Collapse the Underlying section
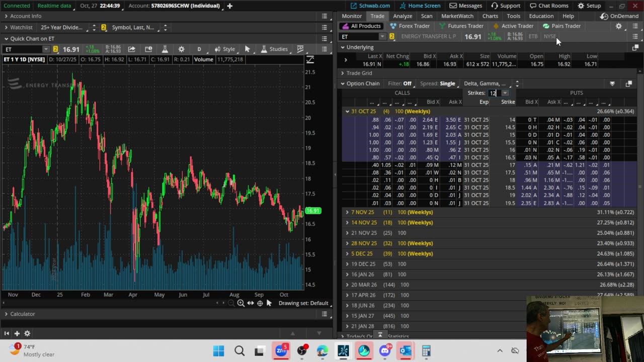This screenshot has height=362, width=644. coord(343,47)
